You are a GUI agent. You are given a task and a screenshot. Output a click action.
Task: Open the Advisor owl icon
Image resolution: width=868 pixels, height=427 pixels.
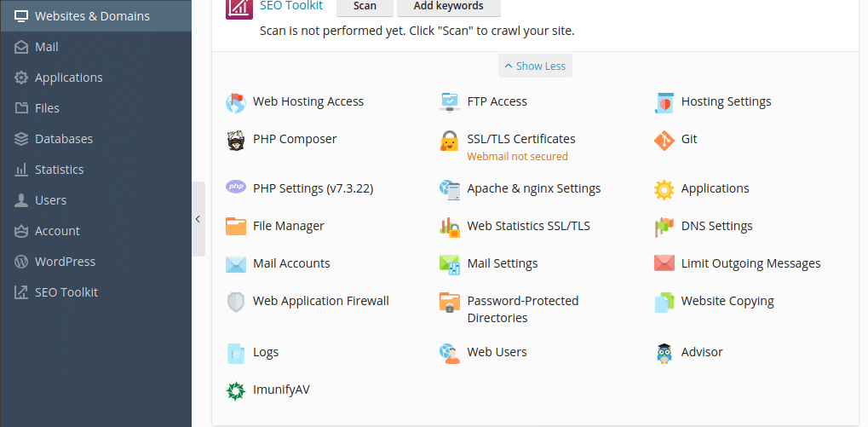tap(664, 353)
